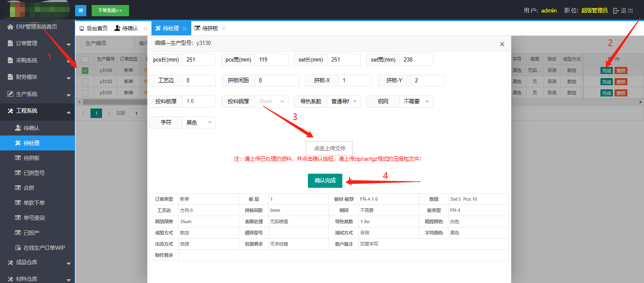
Task: Close the edit dialog with X icon
Action: point(502,44)
